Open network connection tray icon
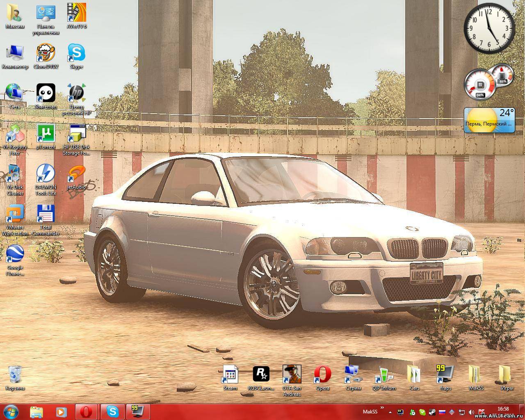 [x=461, y=412]
